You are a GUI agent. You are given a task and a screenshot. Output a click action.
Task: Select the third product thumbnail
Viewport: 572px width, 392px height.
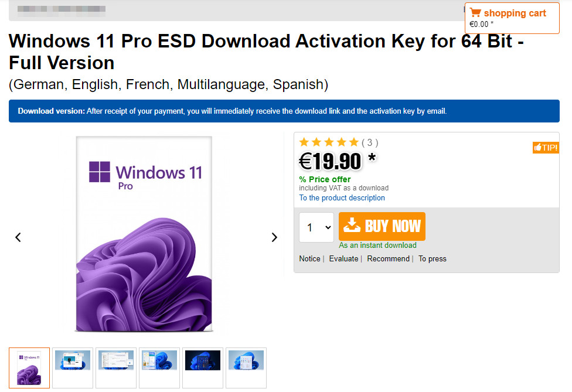tap(116, 367)
